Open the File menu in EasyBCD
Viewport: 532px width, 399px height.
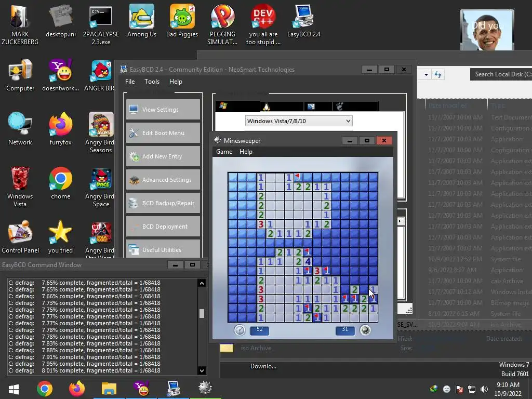130,82
